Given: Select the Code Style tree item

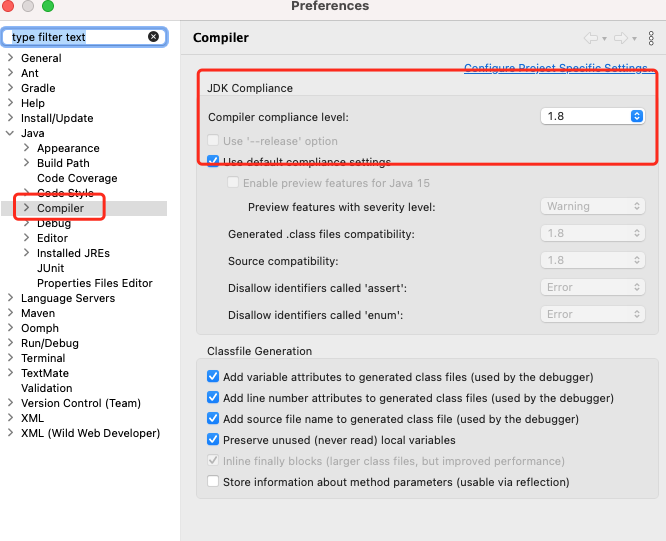Looking at the screenshot, I should pyautogui.click(x=65, y=193).
